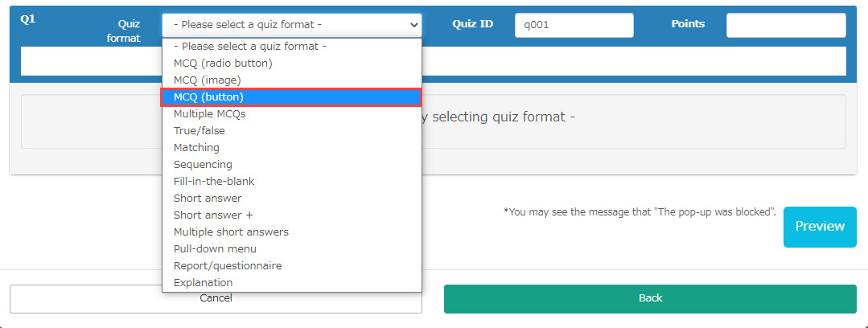Collapse the Quiz format dropdown arrow
868x328 pixels.
click(x=414, y=25)
